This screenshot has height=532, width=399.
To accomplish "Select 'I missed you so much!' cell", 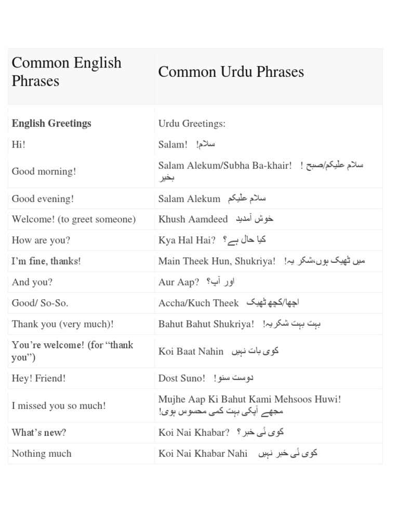I will click(x=58, y=405).
